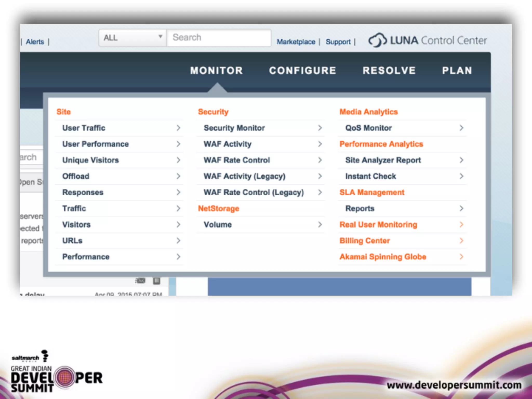Click the LUNA cloud logo icon

377,40
